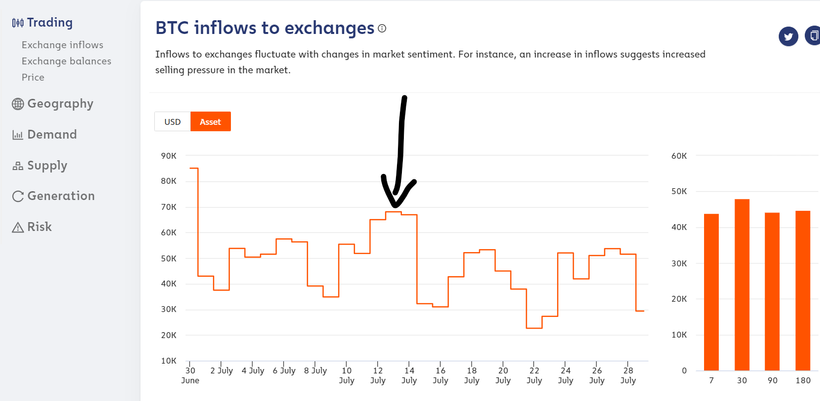Click the Supply blocks icon
Screen dimensions: 820x401
[x=18, y=166]
